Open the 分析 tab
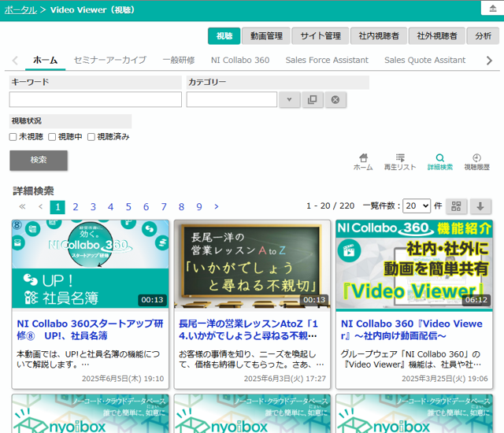The image size is (504, 433). 483,35
